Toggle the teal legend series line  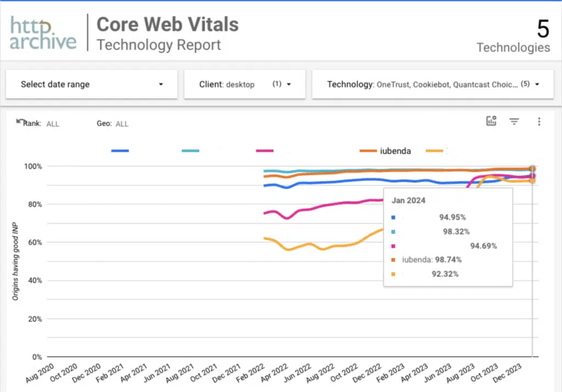coord(190,151)
